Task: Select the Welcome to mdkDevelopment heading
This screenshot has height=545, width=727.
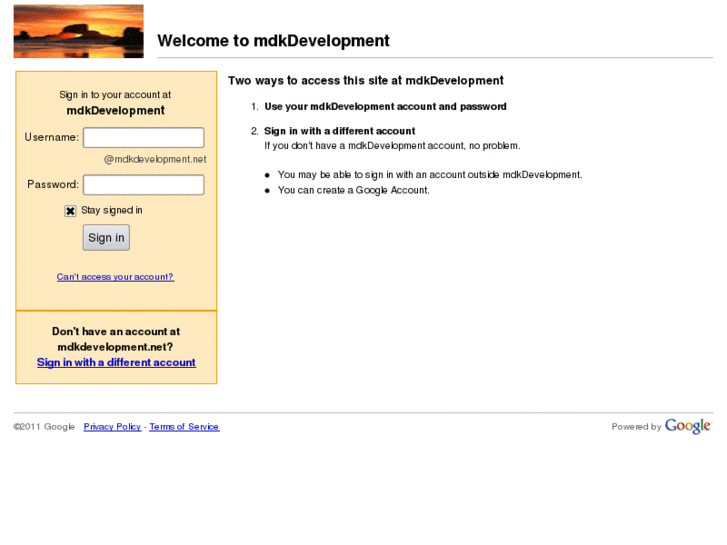Action: (273, 41)
